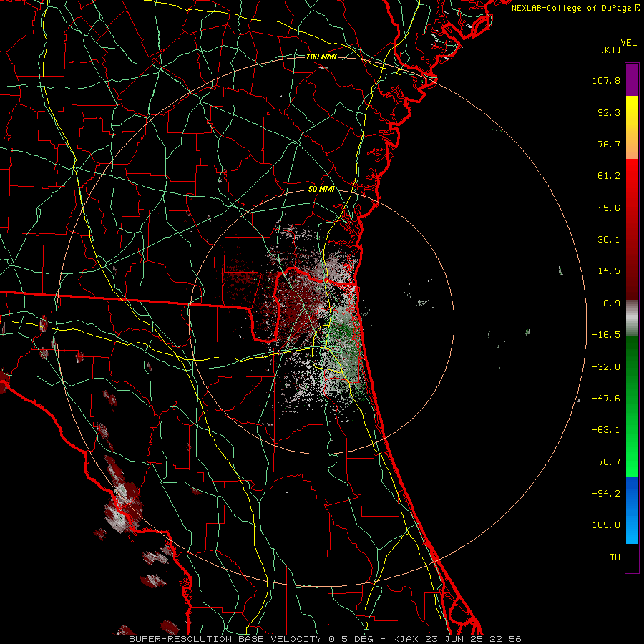Click the -109.8 velocity scale value
The height and width of the screenshot is (644, 644).
coord(604,525)
